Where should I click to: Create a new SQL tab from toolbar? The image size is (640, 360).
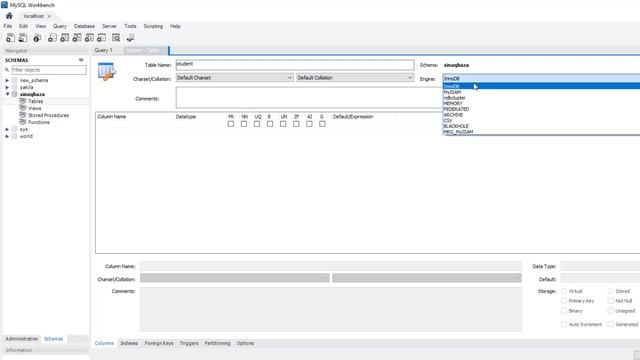[10, 38]
